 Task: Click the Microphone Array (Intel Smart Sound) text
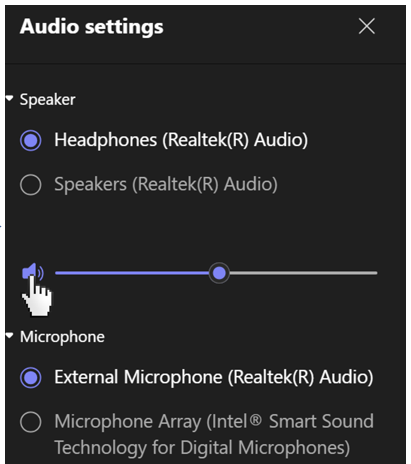(x=214, y=421)
